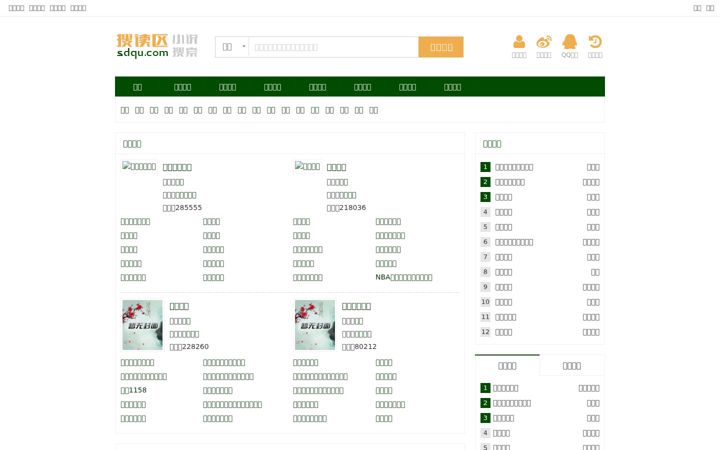
Task: Select the two-character home item in the green navigation bar
Action: coord(137,87)
